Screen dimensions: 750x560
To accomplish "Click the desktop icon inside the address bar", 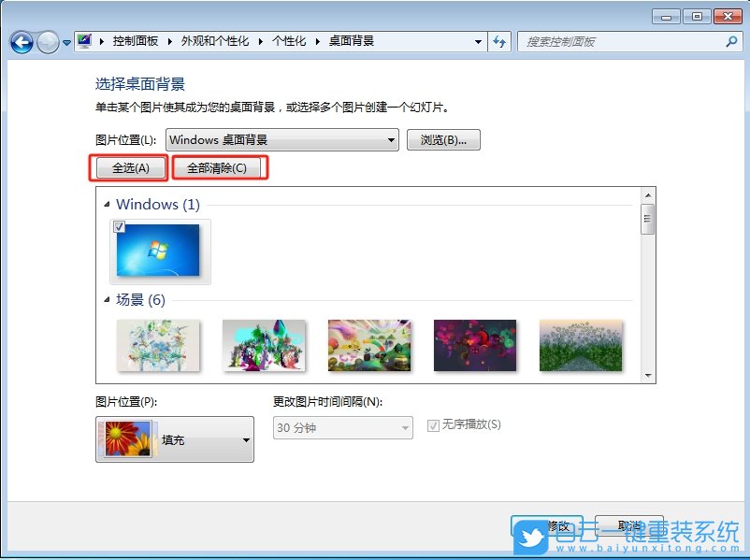I will coord(83,41).
